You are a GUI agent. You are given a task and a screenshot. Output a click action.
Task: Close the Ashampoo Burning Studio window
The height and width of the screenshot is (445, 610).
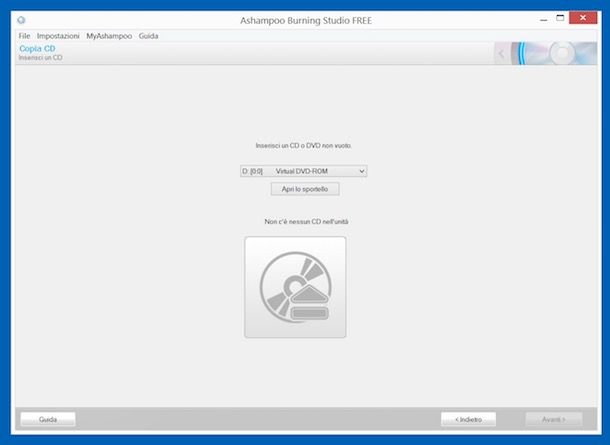(x=583, y=18)
